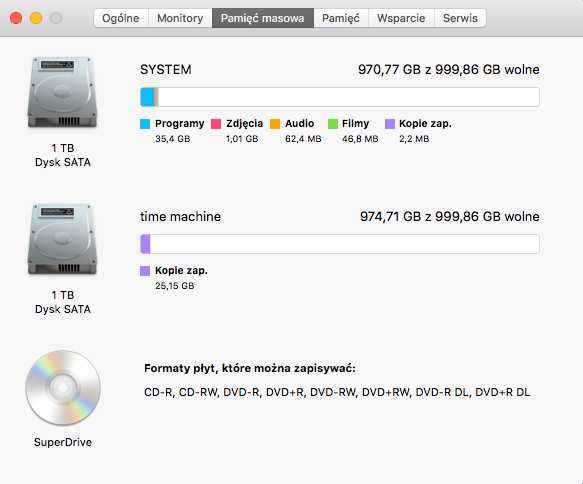Click 'Formaty płyt, które można zapisywać:' heading
This screenshot has height=484, width=583.
pos(250,368)
